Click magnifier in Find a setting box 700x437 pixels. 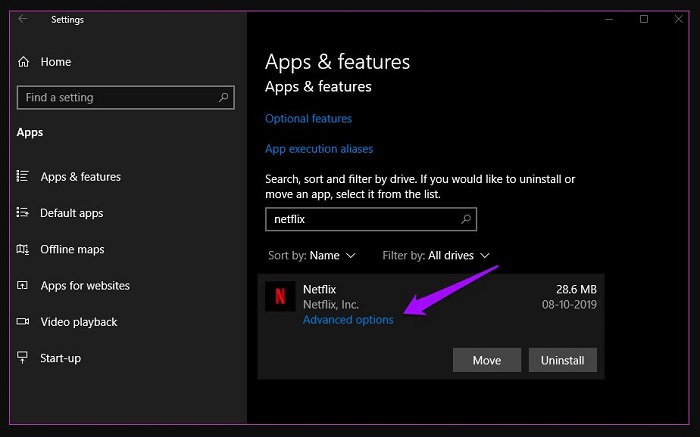(223, 97)
